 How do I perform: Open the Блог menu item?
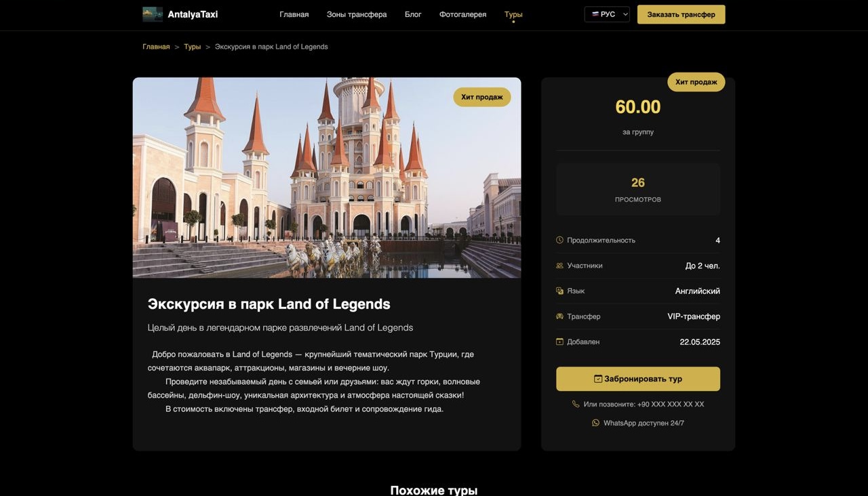point(413,14)
